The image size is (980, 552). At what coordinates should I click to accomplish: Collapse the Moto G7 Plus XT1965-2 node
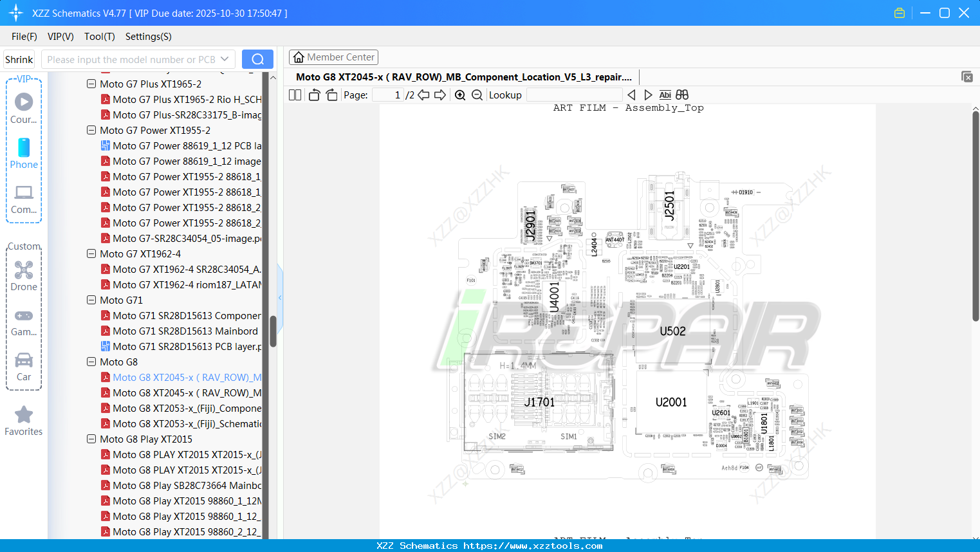click(x=91, y=84)
